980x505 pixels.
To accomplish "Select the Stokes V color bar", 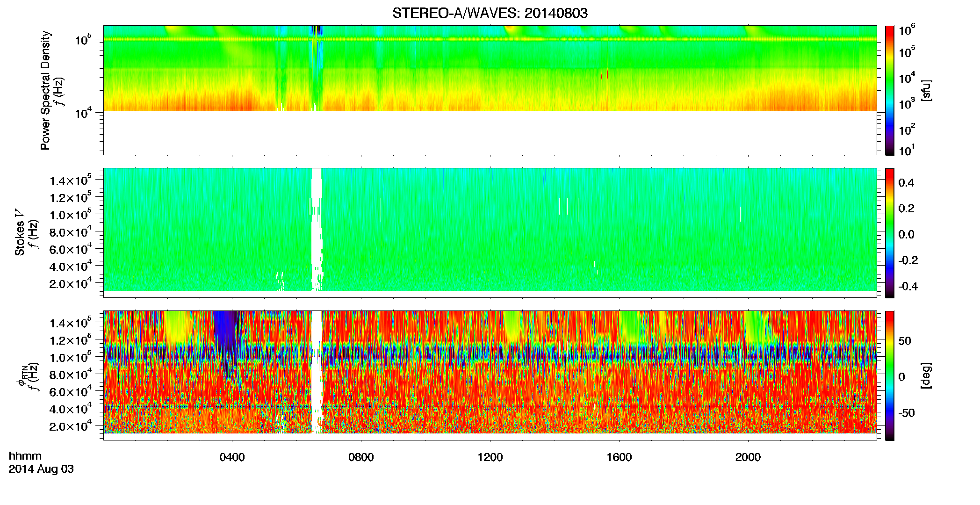I will pyautogui.click(x=890, y=233).
